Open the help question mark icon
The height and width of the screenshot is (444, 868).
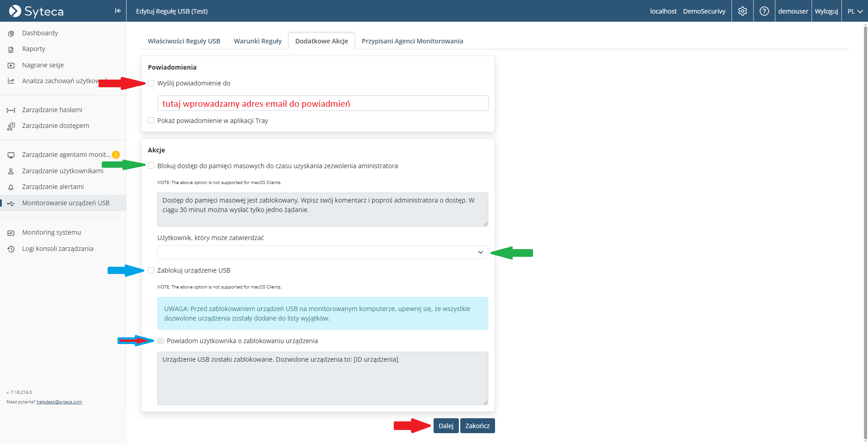tap(764, 11)
